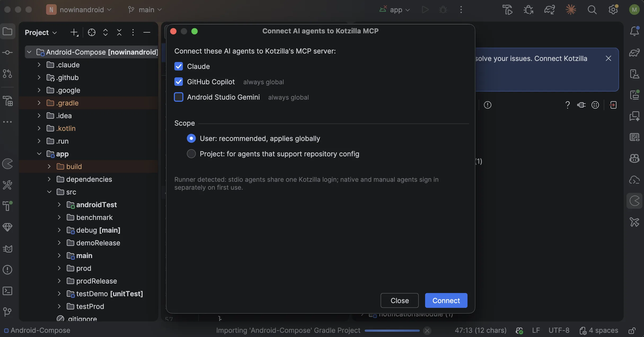Click the help question mark icon
The width and height of the screenshot is (644, 337).
tap(567, 105)
